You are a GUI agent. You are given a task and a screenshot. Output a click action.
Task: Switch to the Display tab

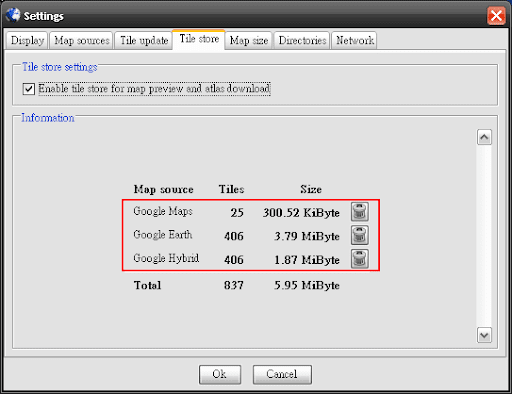[27, 40]
